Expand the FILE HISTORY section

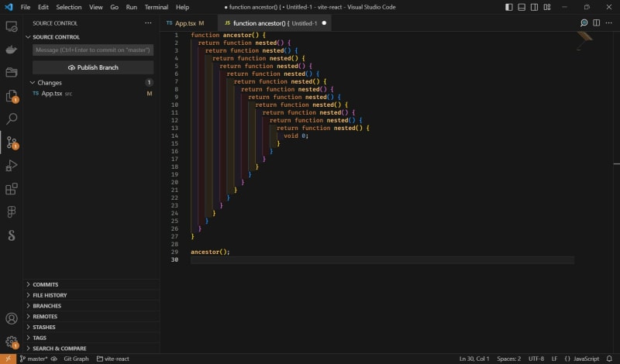pos(50,295)
